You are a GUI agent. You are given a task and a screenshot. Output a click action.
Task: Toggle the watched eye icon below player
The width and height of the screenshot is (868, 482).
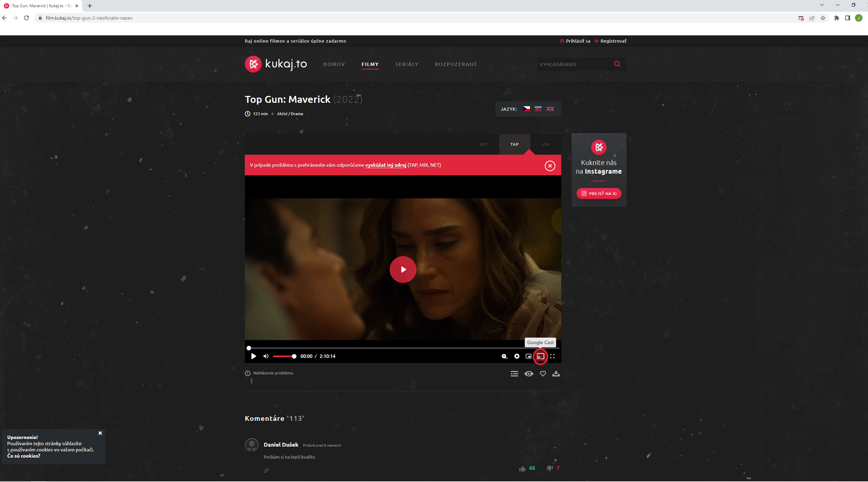[529, 374]
